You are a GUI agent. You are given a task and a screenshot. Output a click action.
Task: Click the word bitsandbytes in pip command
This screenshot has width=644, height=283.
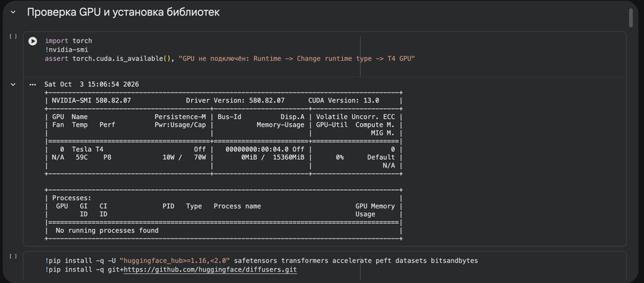tap(454, 261)
